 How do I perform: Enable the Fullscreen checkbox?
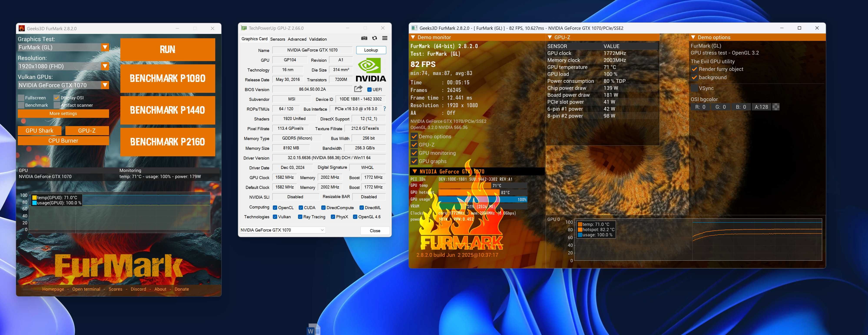(21, 98)
